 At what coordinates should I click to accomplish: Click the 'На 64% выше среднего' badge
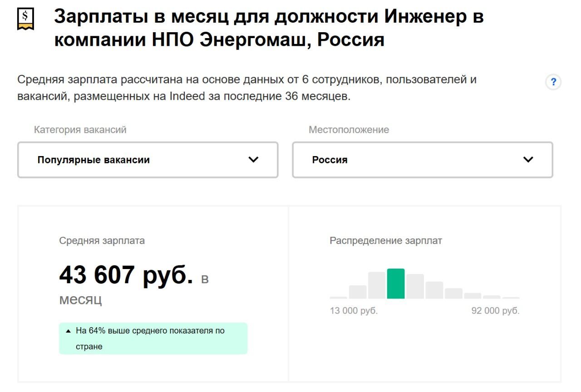click(153, 338)
